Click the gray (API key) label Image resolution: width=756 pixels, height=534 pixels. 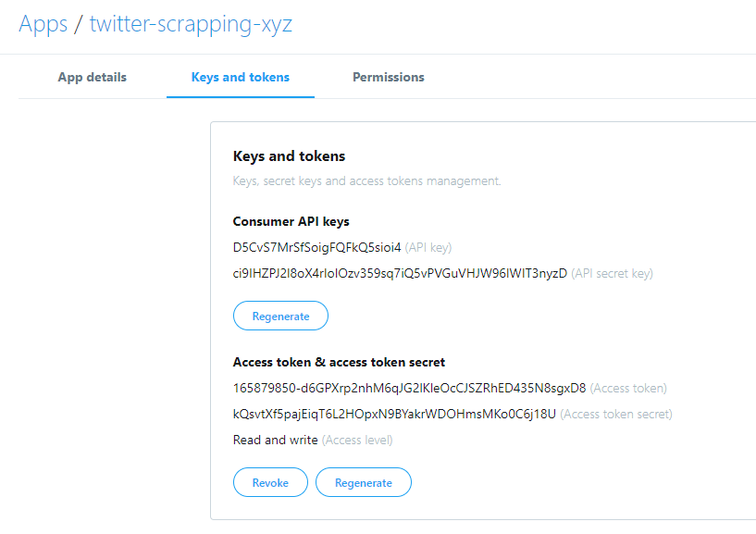pos(428,247)
